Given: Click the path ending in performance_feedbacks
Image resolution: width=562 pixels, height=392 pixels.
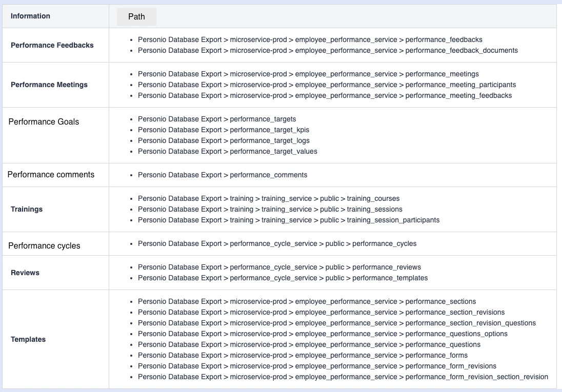Looking at the screenshot, I should [x=310, y=40].
